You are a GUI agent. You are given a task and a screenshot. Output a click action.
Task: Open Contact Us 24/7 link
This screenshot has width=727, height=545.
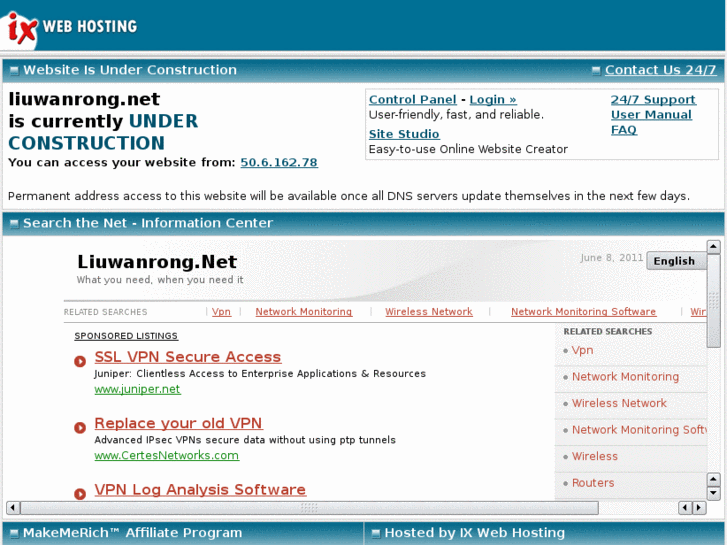660,70
